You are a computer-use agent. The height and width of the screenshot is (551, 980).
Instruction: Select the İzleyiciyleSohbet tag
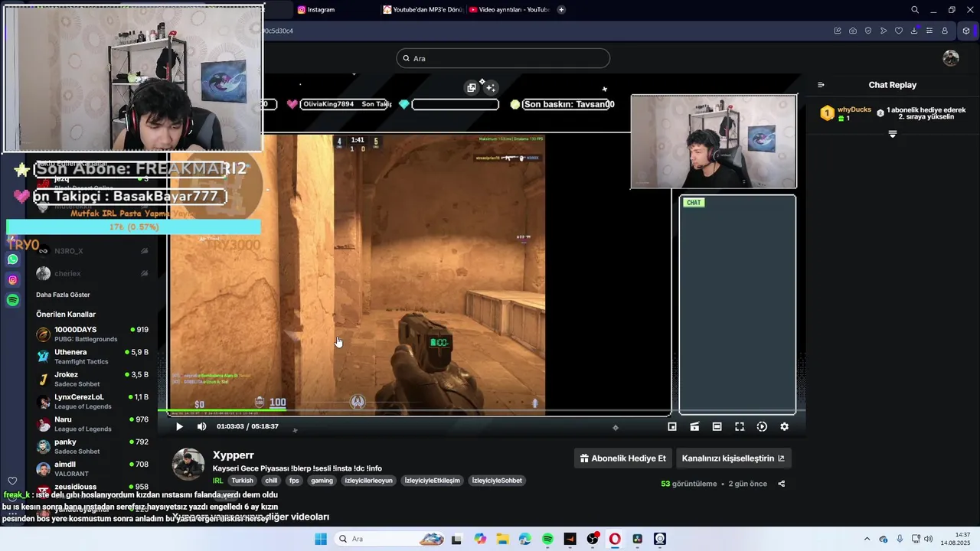point(497,481)
